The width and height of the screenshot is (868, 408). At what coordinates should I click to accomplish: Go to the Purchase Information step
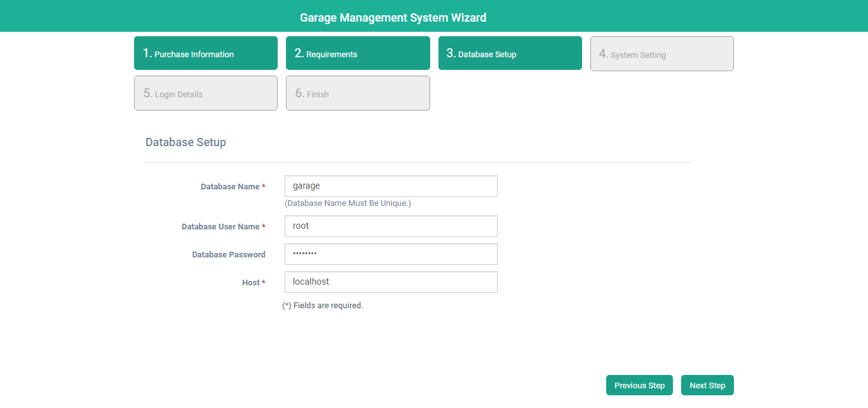pos(205,53)
